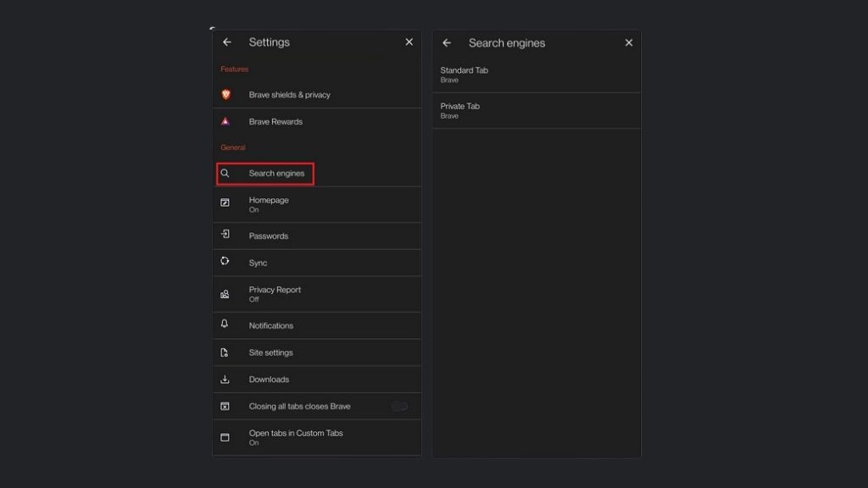868x488 pixels.
Task: Click the Brave lion shield icon
Action: click(225, 95)
